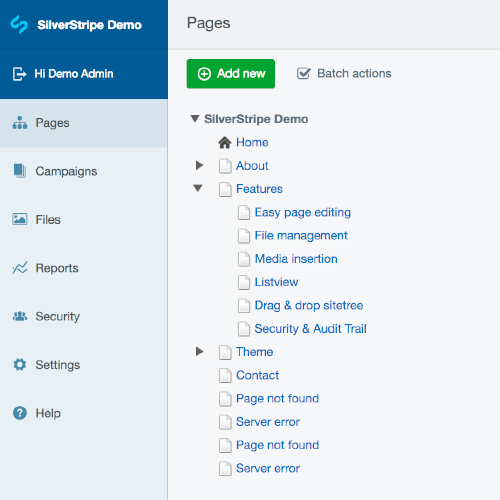500x500 pixels.
Task: Open the Campaigns section
Action: 84,171
